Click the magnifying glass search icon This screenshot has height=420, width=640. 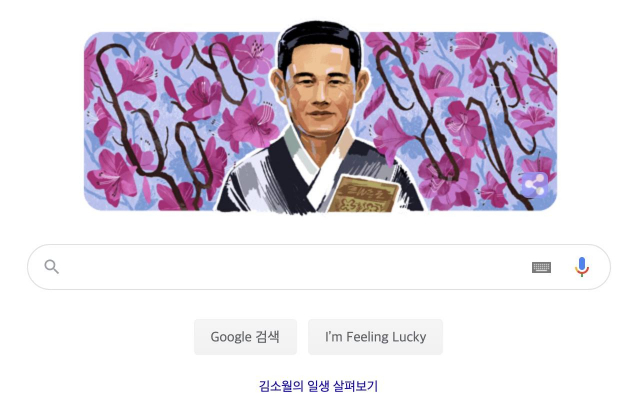pos(51,267)
